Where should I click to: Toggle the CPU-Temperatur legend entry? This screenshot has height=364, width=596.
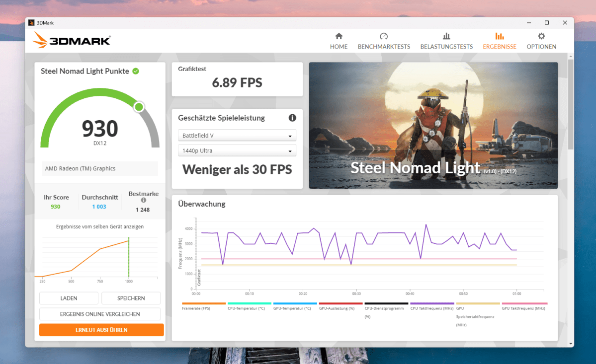pos(250,306)
